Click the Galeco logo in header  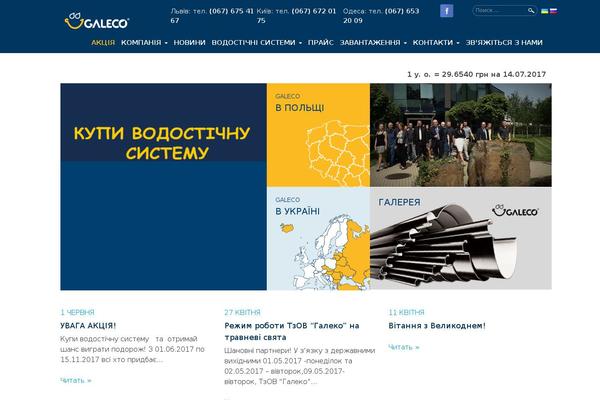point(97,21)
